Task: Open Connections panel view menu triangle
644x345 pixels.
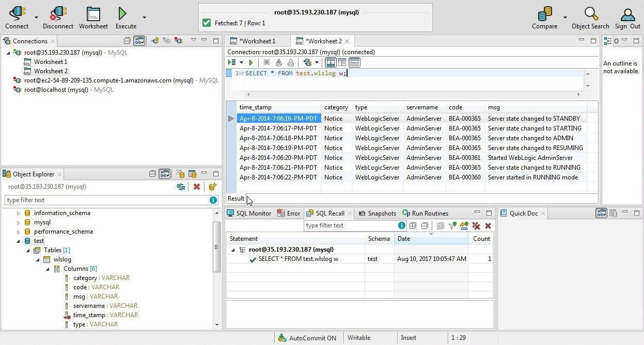Action: [x=194, y=40]
